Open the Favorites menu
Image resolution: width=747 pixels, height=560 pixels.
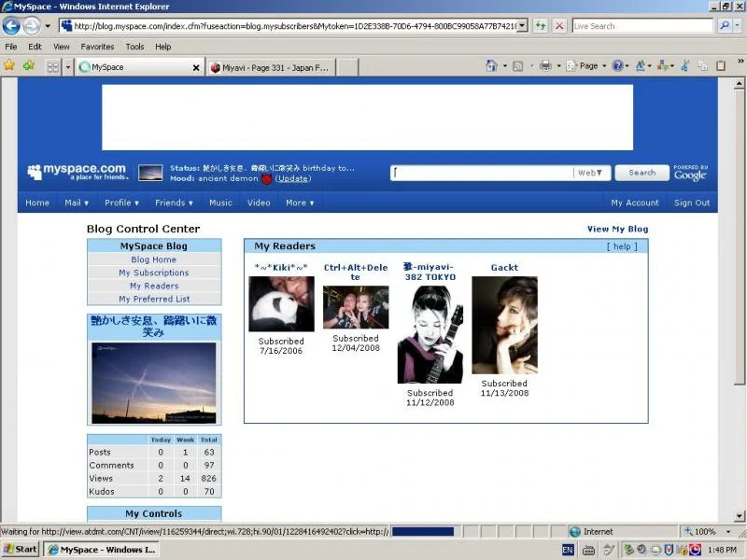point(97,47)
